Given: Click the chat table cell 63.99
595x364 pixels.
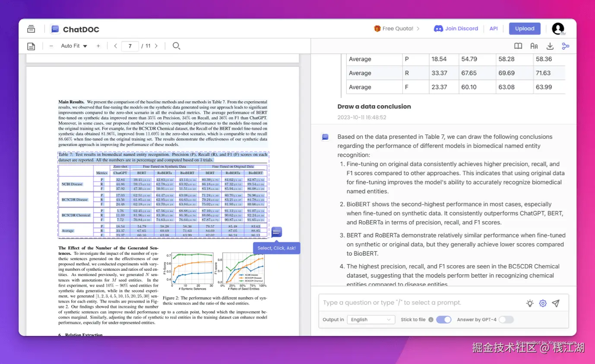Looking at the screenshot, I should click(x=544, y=87).
